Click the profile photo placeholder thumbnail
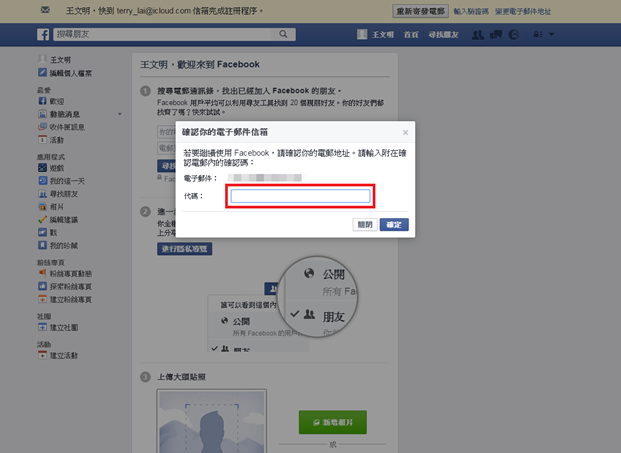The width and height of the screenshot is (621, 453). pos(211,421)
